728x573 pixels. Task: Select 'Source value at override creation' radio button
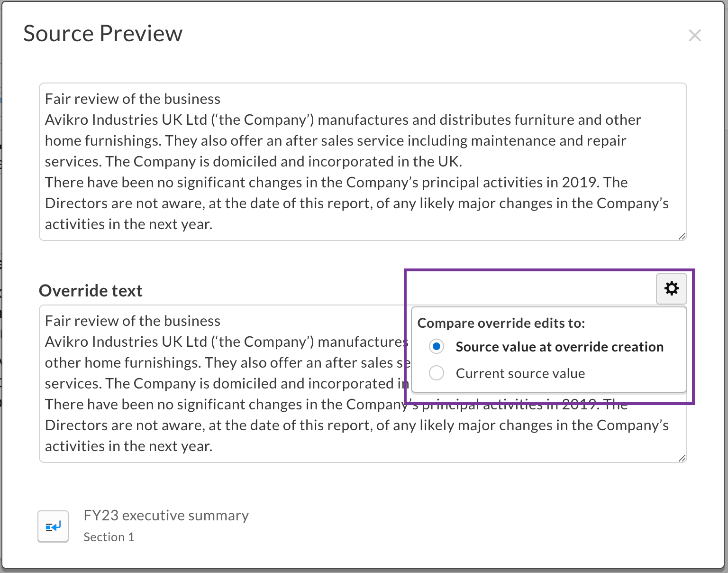[437, 347]
